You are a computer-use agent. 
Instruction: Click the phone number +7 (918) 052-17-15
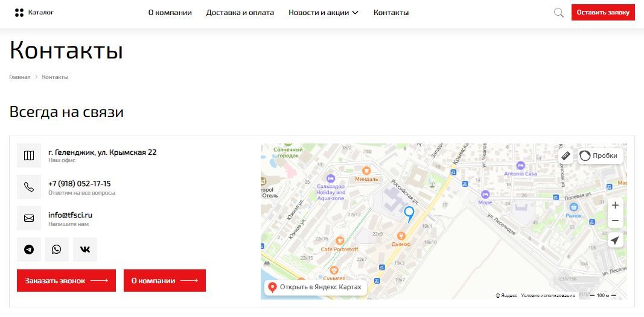tap(79, 184)
